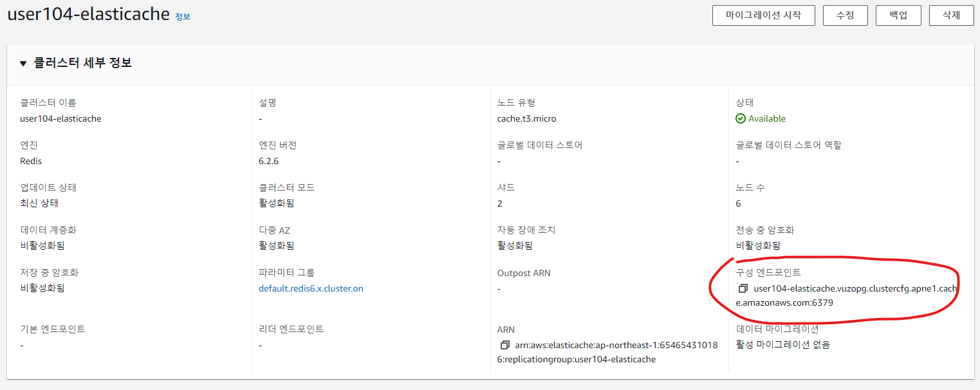The width and height of the screenshot is (980, 390).
Task: Click the Available status text
Action: 767,118
